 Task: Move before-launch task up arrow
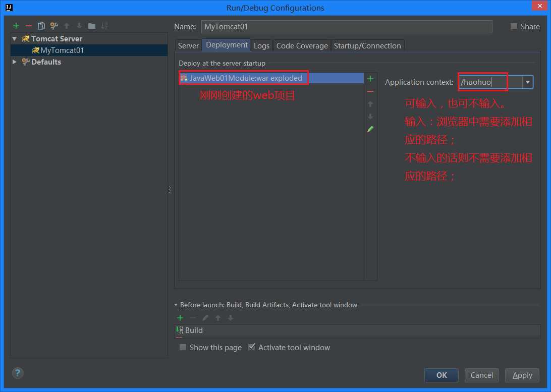[x=218, y=318]
